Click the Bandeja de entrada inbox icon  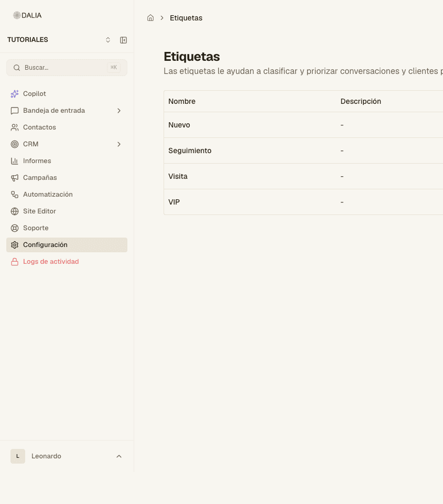15,111
